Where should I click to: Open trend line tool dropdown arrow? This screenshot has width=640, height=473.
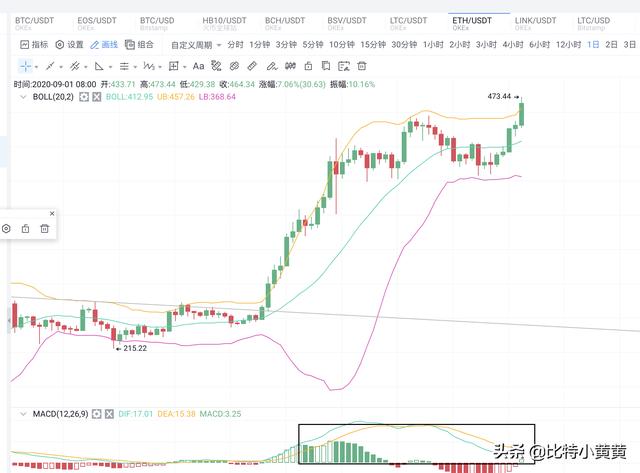(x=61, y=67)
